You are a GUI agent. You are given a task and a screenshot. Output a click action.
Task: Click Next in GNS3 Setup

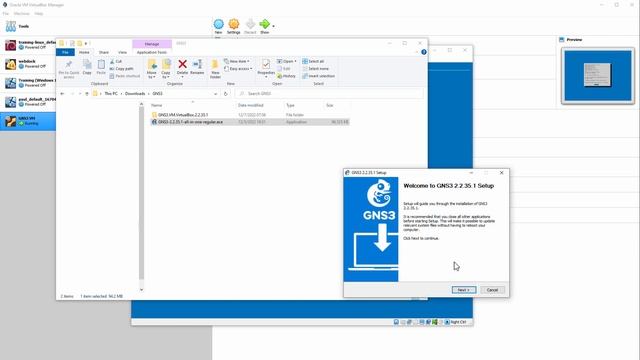(x=464, y=290)
